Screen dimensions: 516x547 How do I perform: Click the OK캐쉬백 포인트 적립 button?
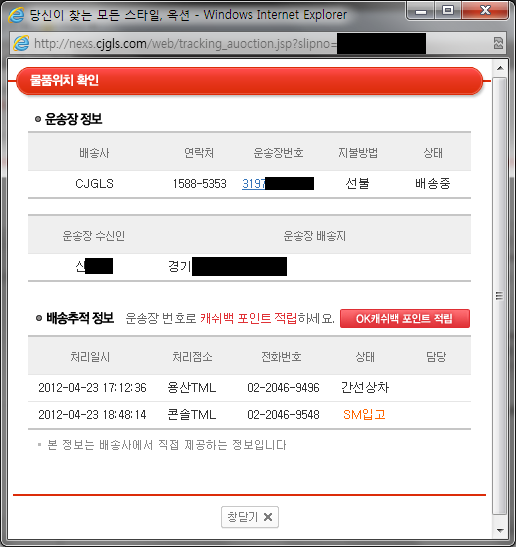(x=405, y=319)
